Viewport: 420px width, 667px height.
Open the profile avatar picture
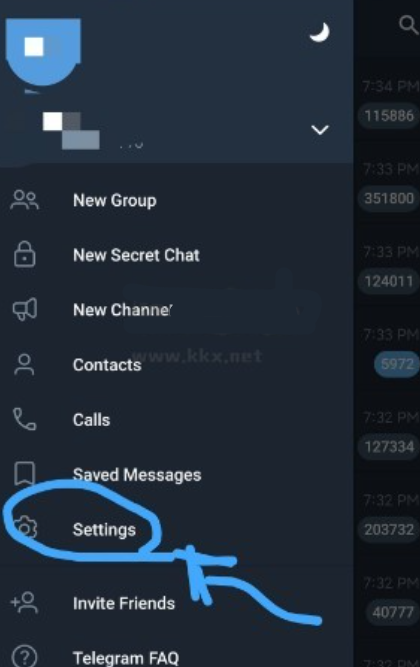[x=43, y=52]
